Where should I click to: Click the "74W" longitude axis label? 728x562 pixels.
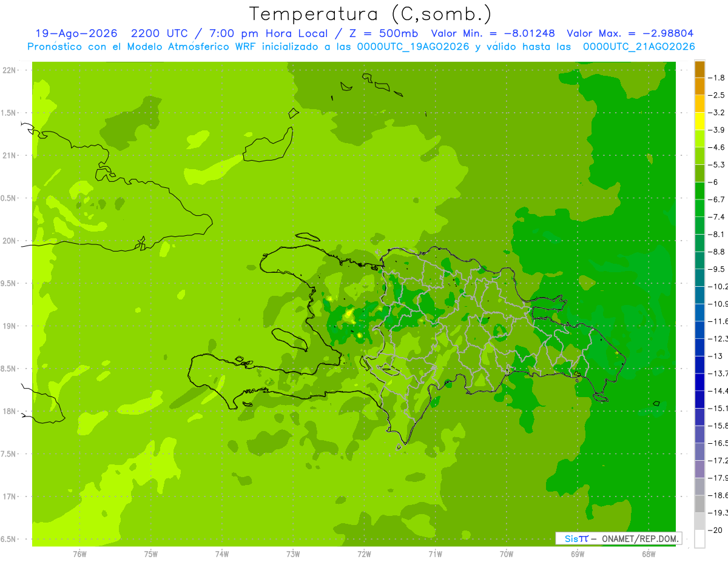(222, 554)
